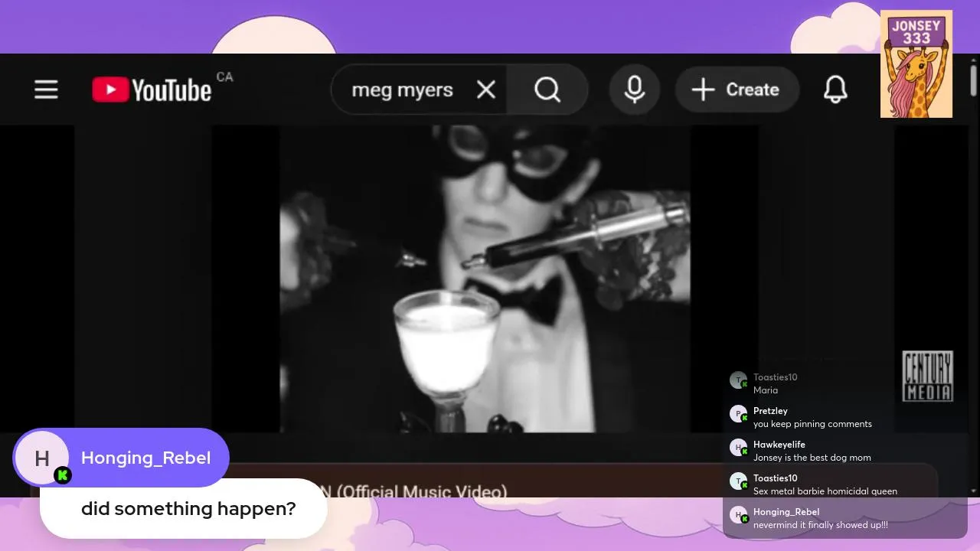Image resolution: width=980 pixels, height=551 pixels.
Task: Open the notifications bell
Action: (x=835, y=90)
